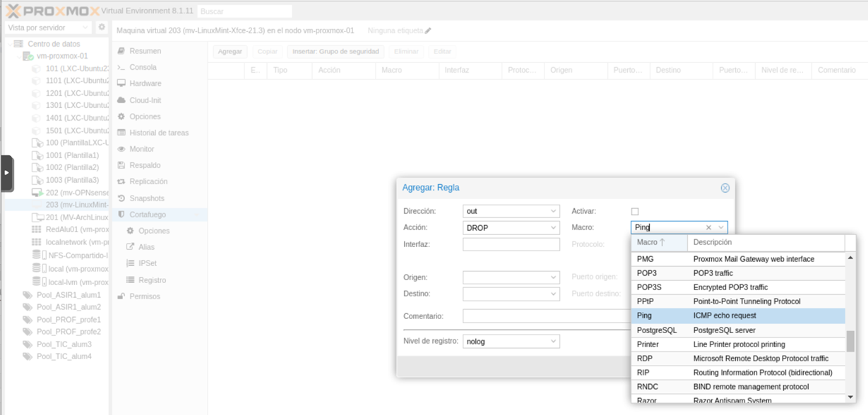Select VM 202 (mv-OPNsense)

[x=77, y=193]
